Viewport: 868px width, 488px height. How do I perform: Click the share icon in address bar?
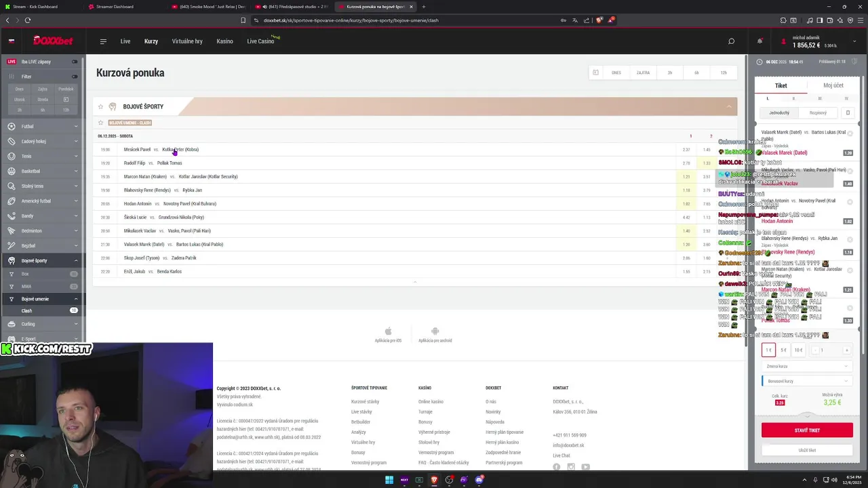coord(586,20)
